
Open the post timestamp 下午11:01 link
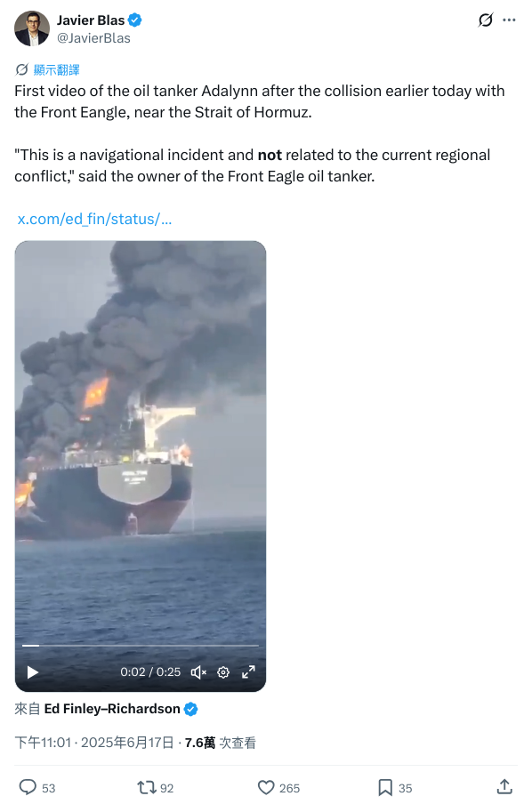coord(43,743)
